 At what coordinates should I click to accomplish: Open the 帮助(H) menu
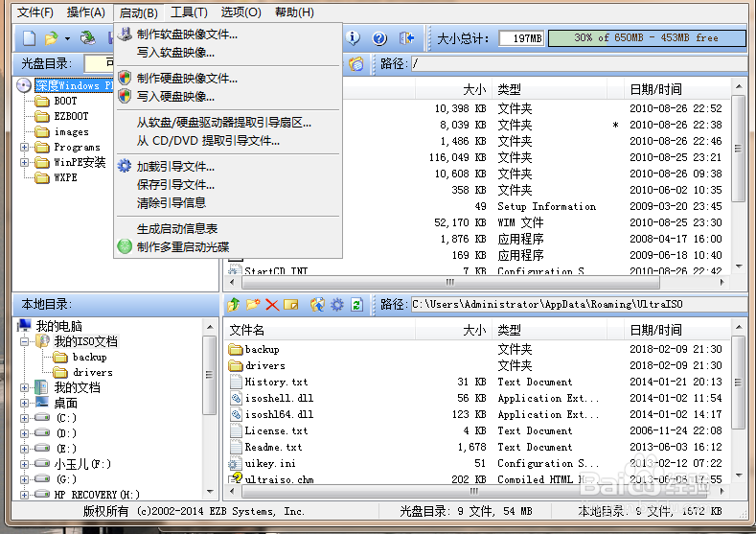294,12
